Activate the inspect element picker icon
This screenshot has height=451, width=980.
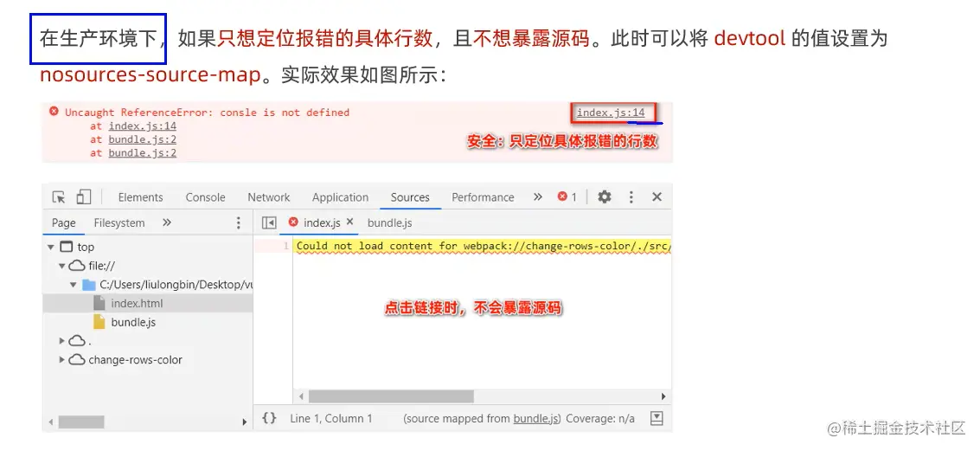point(59,197)
